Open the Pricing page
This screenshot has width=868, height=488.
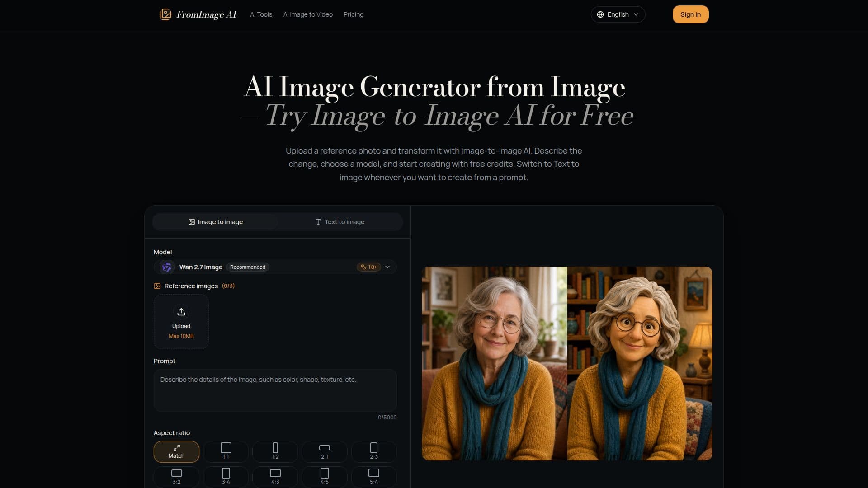[x=354, y=14]
